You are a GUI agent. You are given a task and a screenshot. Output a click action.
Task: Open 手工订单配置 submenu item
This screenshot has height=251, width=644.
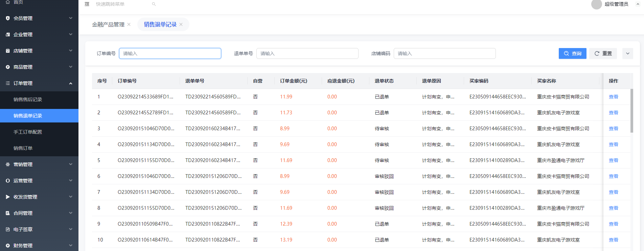(39, 132)
